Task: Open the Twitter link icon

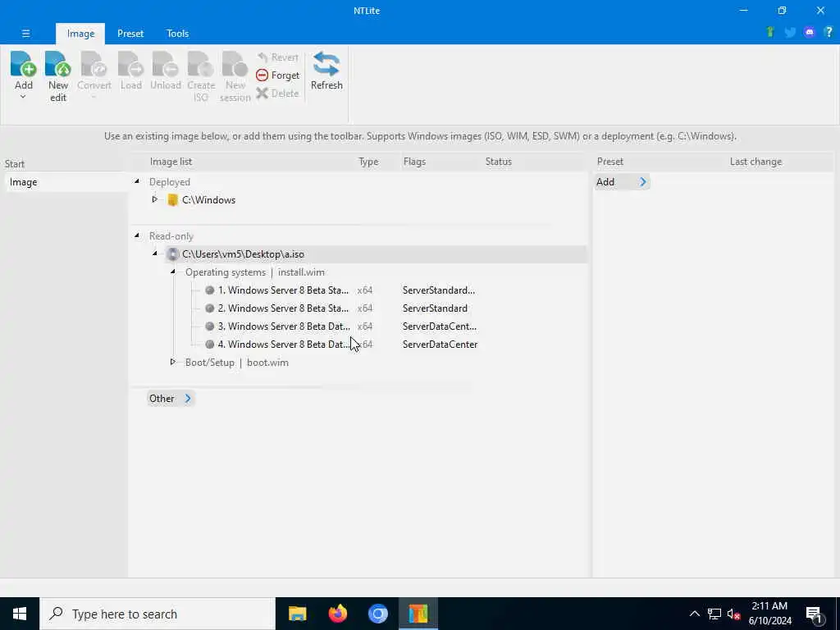Action: pyautogui.click(x=790, y=32)
